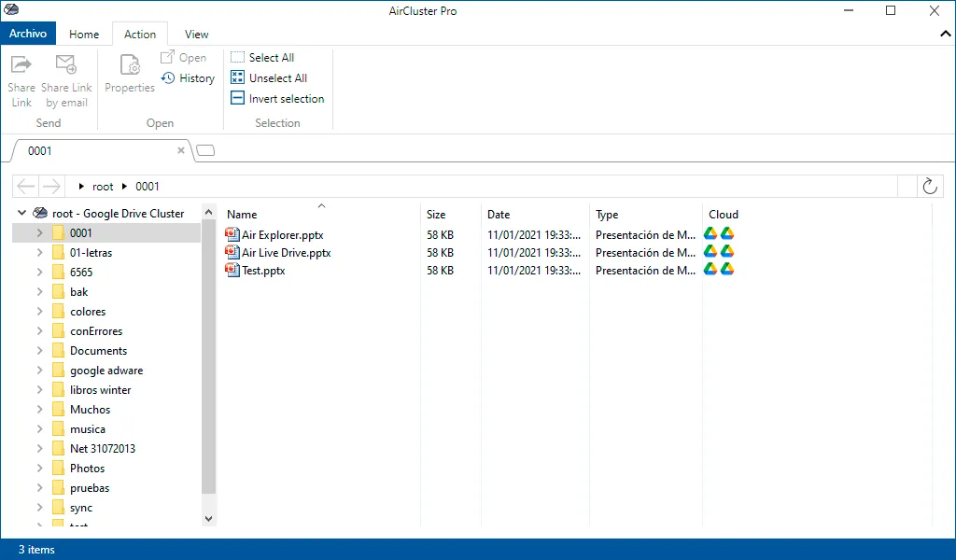The width and height of the screenshot is (956, 560).
Task: Refresh folder with the reload icon
Action: (x=929, y=186)
